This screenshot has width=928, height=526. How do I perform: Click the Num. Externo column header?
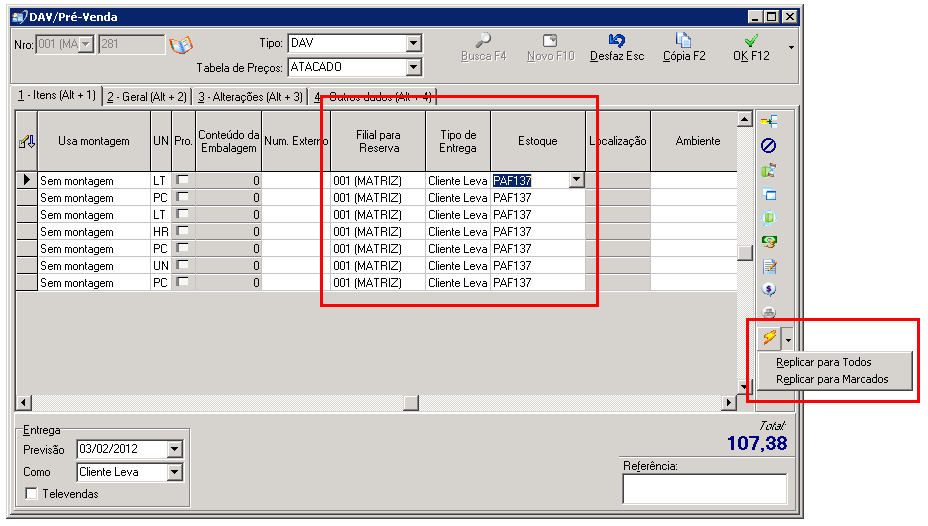[295, 141]
